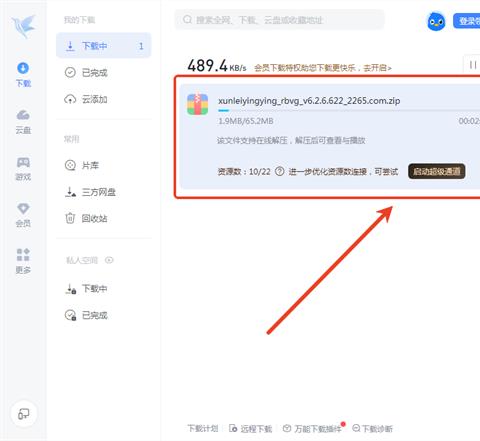The height and width of the screenshot is (441, 480).
Task: Click the pause all downloads button
Action: click(472, 65)
